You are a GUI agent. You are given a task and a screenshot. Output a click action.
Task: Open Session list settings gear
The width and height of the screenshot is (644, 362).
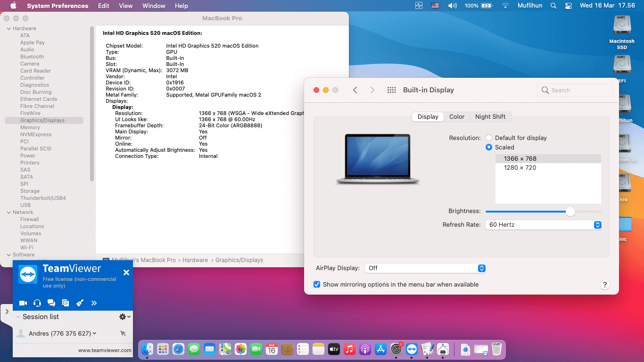point(122,316)
